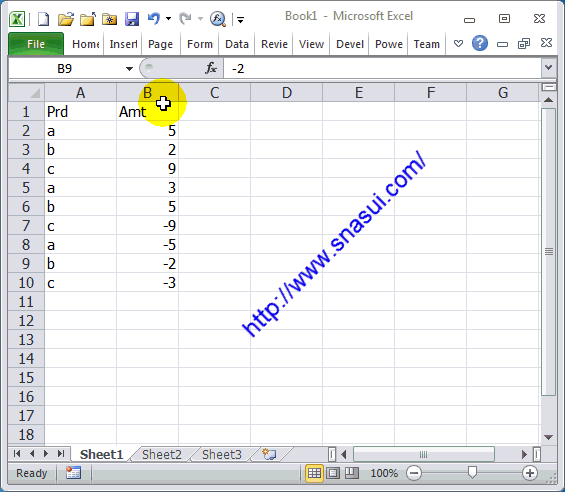Click the Redo arrow icon
The height and width of the screenshot is (492, 565).
[x=185, y=18]
